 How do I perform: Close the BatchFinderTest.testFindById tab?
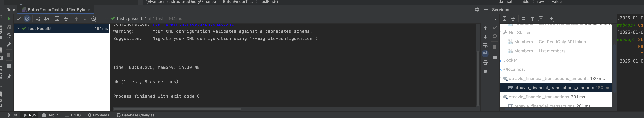(89, 10)
